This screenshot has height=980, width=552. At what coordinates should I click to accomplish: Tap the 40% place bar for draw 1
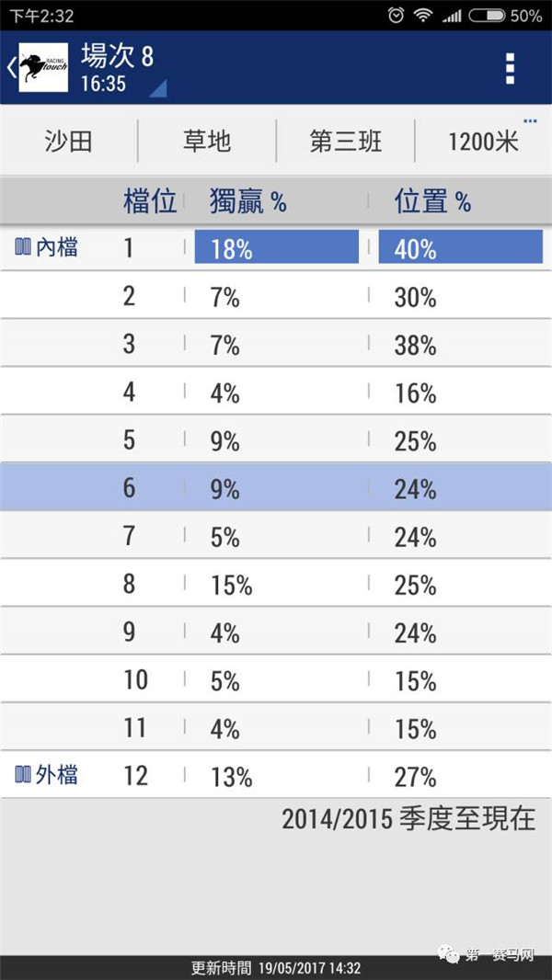pos(460,247)
